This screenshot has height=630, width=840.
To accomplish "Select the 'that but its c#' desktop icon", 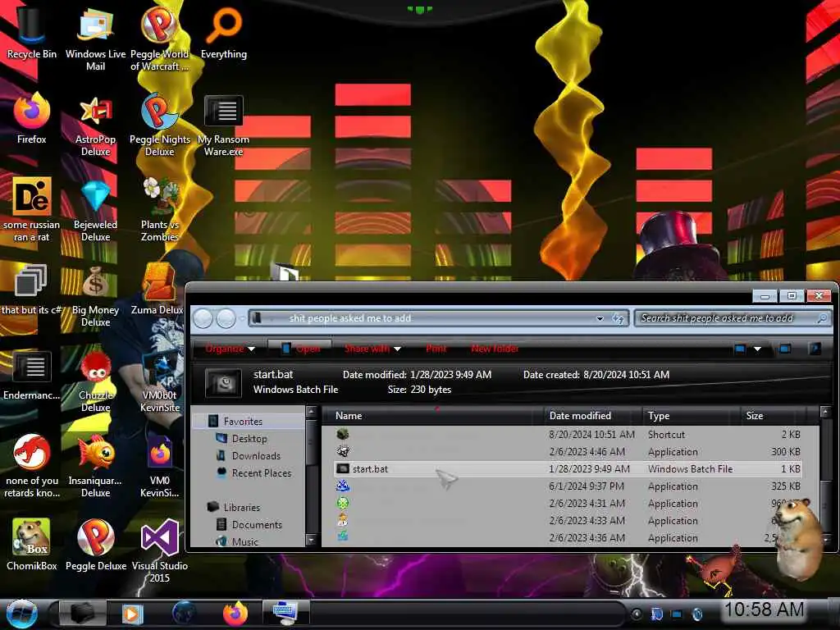I will pos(31,290).
